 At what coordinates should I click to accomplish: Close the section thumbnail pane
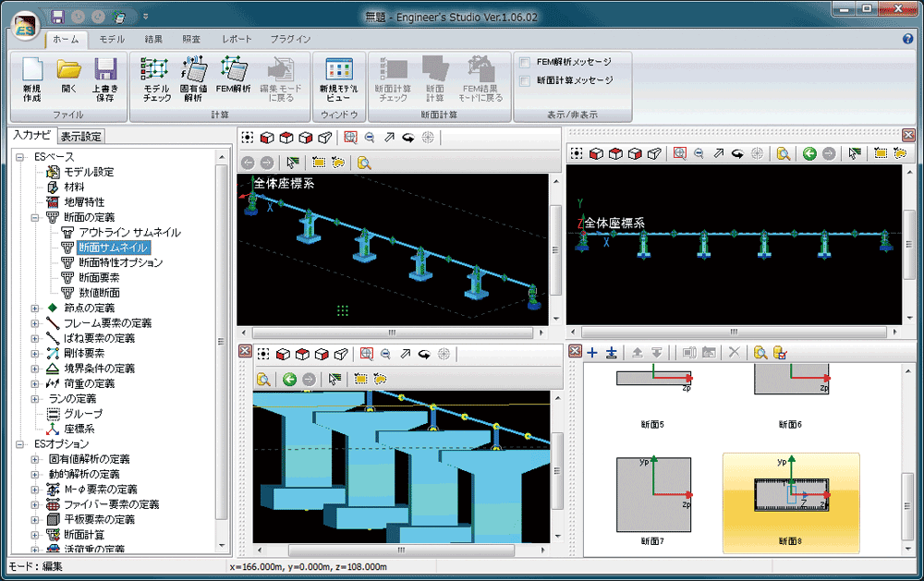575,351
